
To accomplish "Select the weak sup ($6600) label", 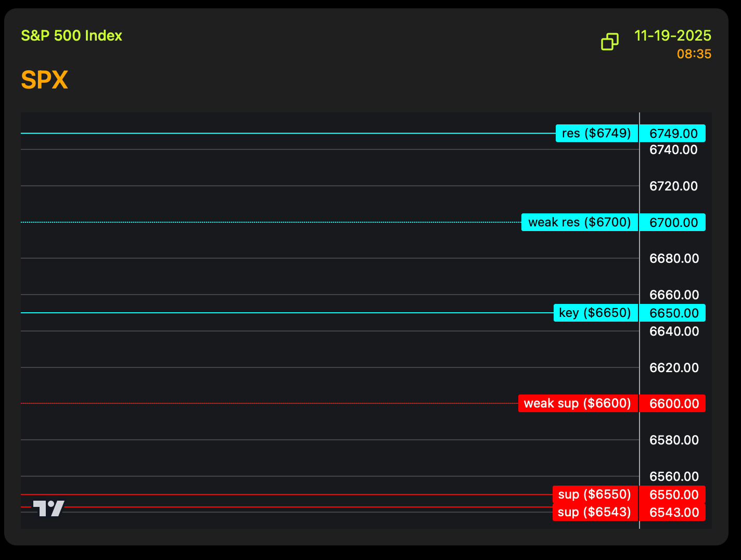I will (577, 403).
